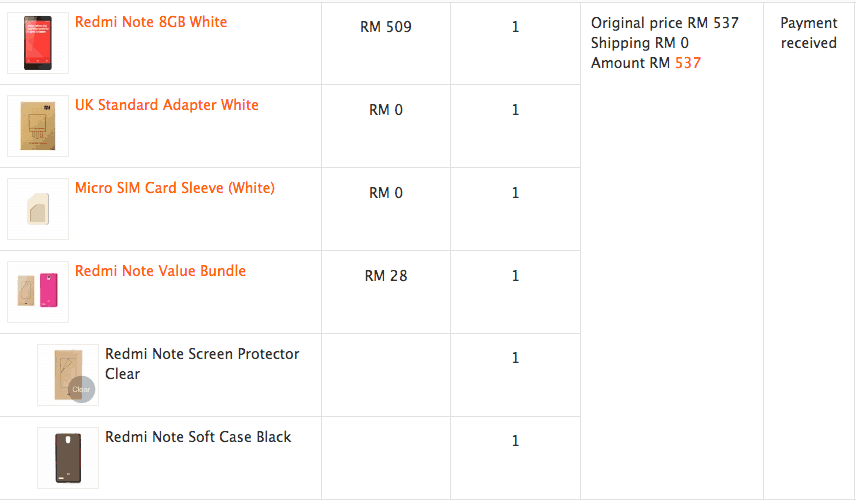
Task: Select the Redmi Note Screen Protector Clear text
Action: [x=202, y=364]
